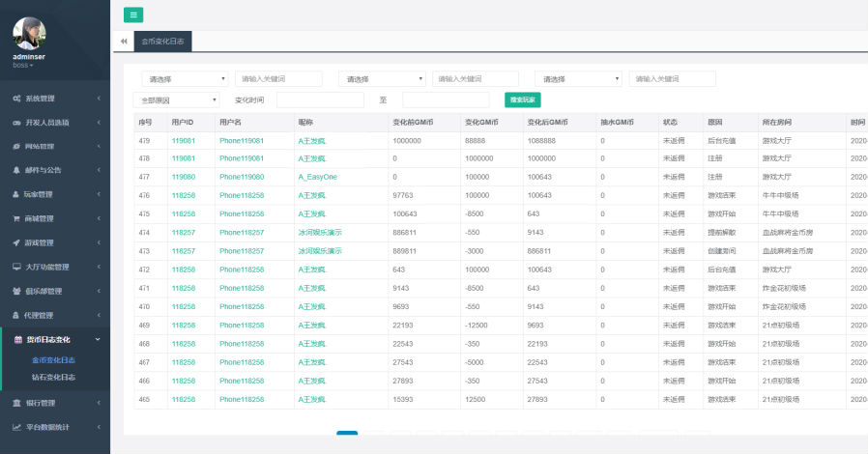Click the monitor icon beside 大厅功能管理
The width and height of the screenshot is (868, 454).
click(x=17, y=267)
